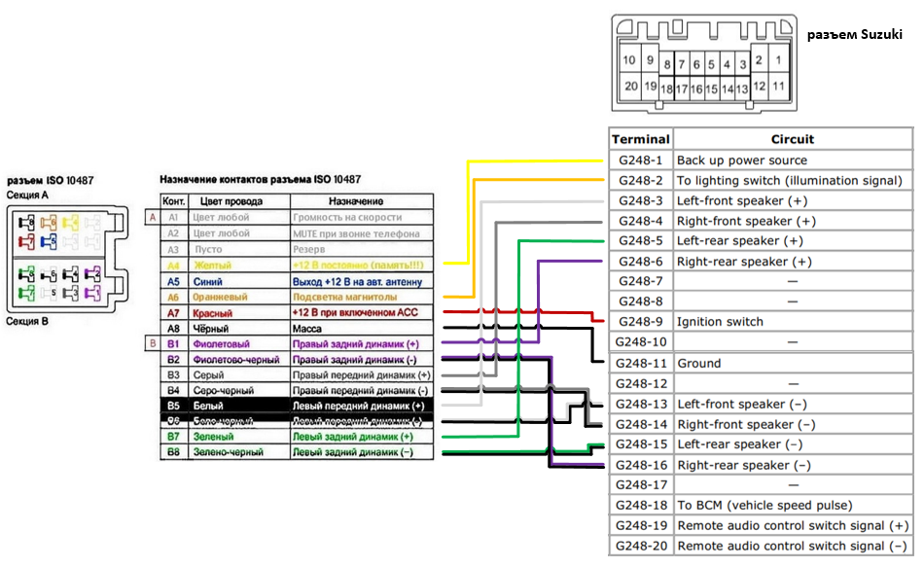Select pin 20 on the Suzuki connector
Screen dimensions: 924x567
click(629, 86)
